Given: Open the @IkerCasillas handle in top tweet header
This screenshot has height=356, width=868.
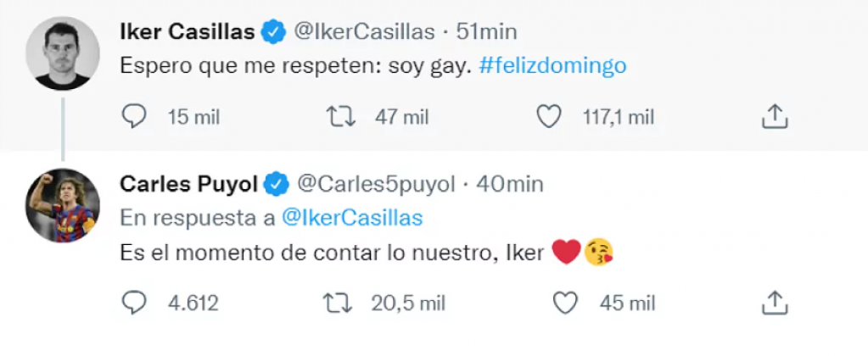Looking at the screenshot, I should pyautogui.click(x=364, y=32).
